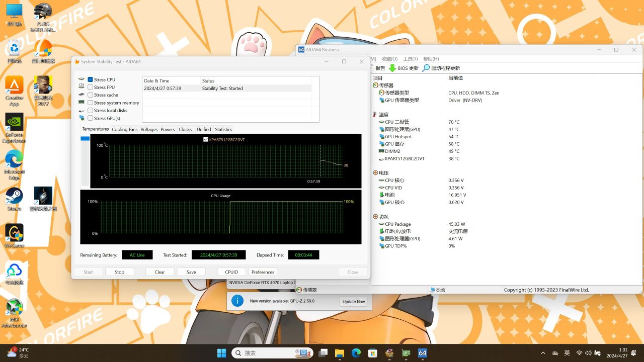The image size is (644, 362).
Task: Open the 工具(T) menu in AIDA64
Action: [x=411, y=59]
